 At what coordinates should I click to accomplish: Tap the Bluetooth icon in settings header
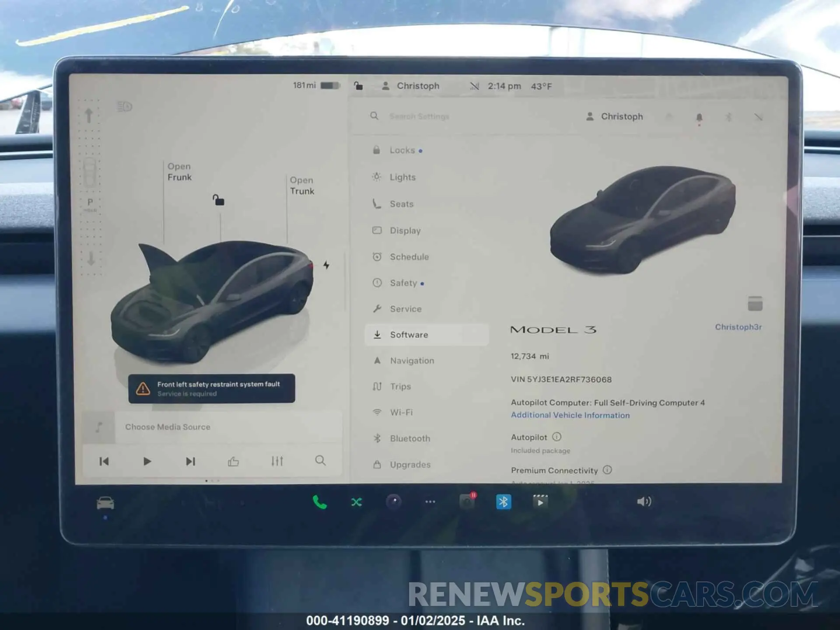pos(728,117)
